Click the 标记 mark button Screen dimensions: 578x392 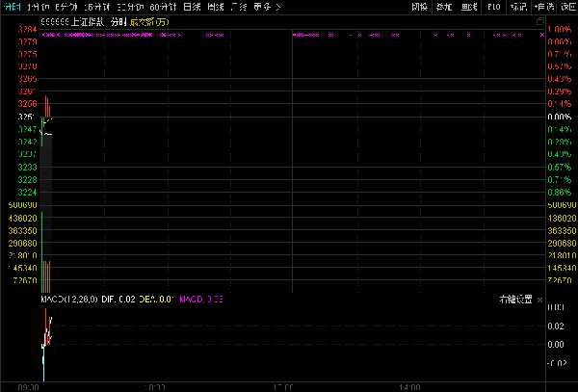[x=518, y=7]
